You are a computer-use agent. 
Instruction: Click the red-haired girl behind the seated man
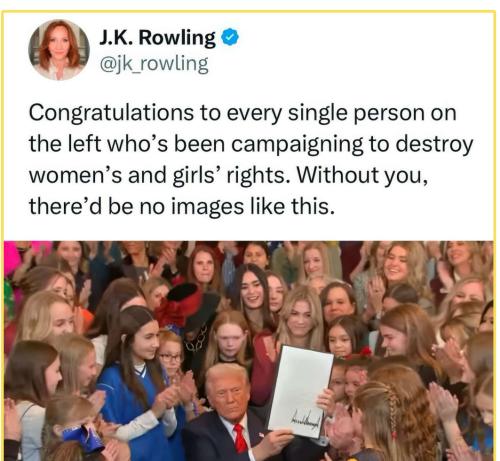pos(230,337)
